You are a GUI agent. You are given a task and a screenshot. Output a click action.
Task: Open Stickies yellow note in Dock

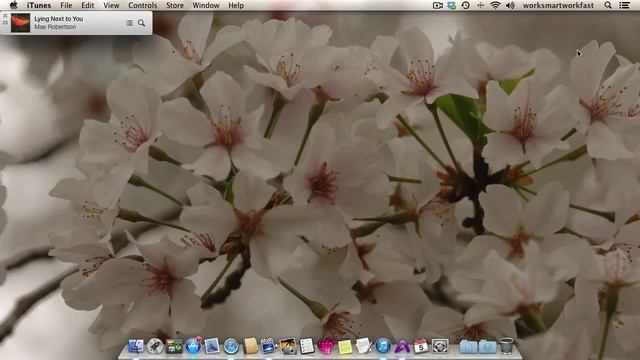coord(345,347)
